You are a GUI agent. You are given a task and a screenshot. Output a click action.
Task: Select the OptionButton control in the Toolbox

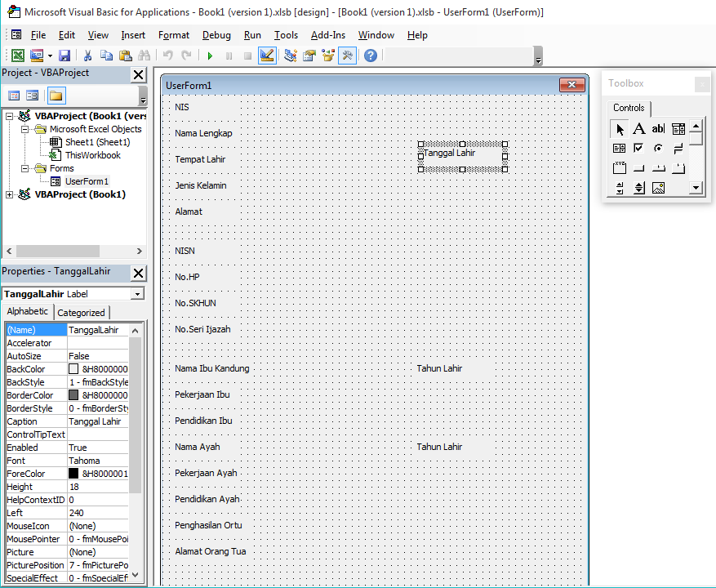click(x=658, y=148)
